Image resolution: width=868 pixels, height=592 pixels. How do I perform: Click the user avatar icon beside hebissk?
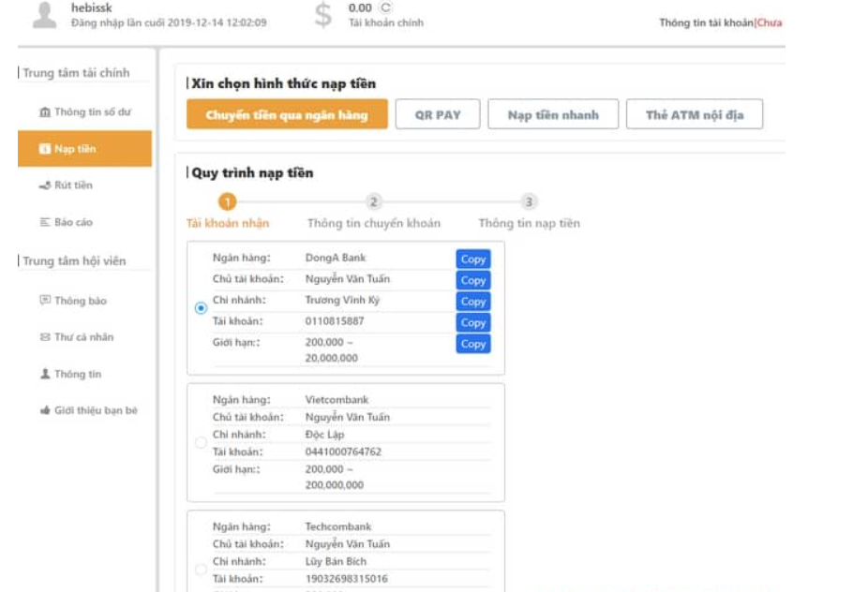click(44, 15)
